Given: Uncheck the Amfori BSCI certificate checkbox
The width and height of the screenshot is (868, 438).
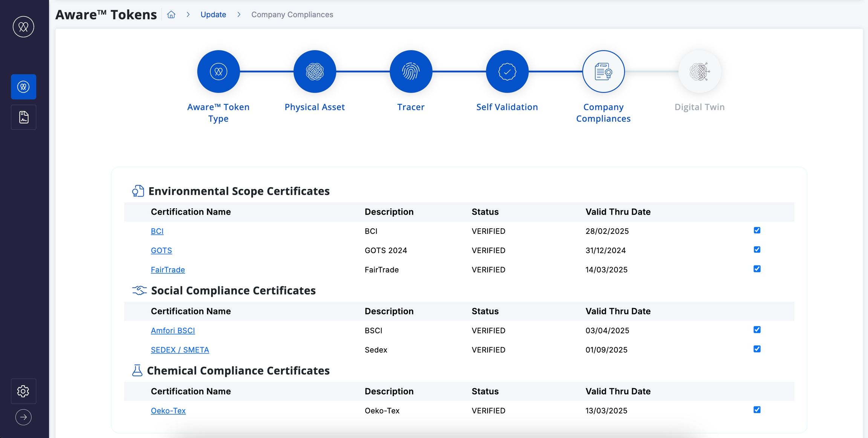Looking at the screenshot, I should tap(757, 330).
